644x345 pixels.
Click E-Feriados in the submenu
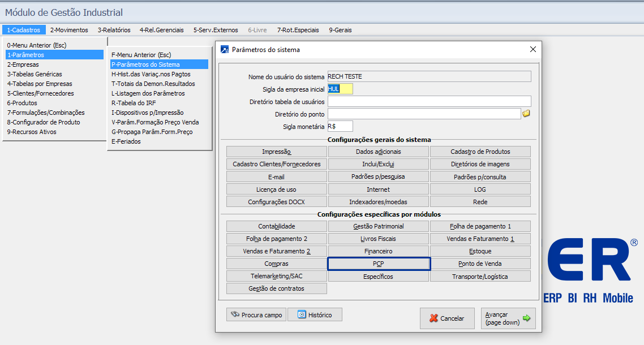coord(126,141)
